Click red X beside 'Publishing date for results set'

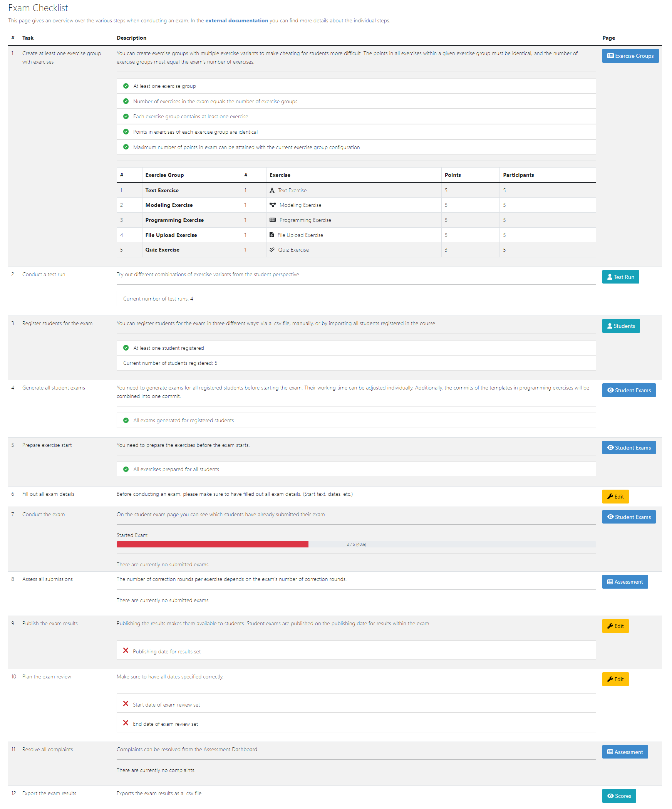click(126, 651)
